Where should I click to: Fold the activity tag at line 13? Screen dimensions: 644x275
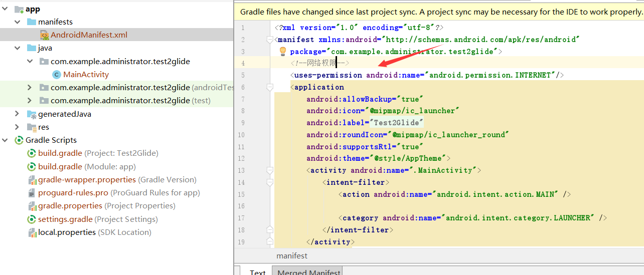tap(270, 170)
